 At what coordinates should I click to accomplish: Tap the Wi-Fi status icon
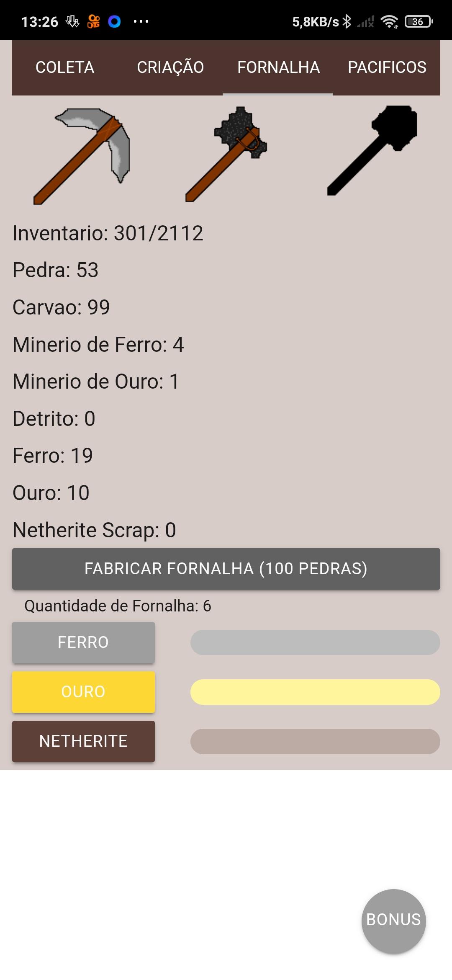389,22
